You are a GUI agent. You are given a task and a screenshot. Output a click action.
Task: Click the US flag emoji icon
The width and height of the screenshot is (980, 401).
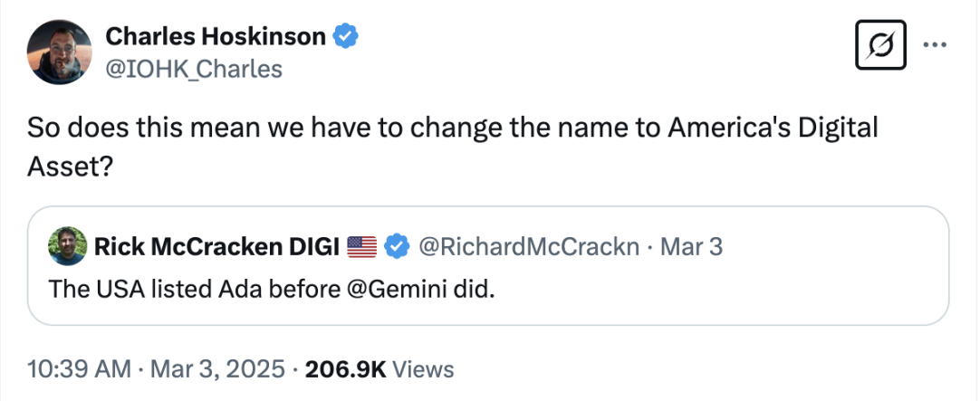click(x=361, y=245)
